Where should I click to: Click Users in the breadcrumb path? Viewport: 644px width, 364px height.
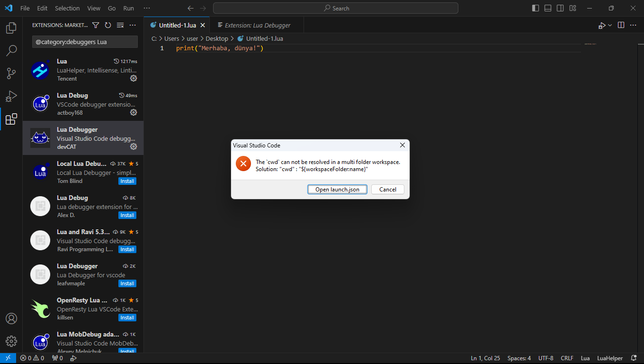pos(172,39)
